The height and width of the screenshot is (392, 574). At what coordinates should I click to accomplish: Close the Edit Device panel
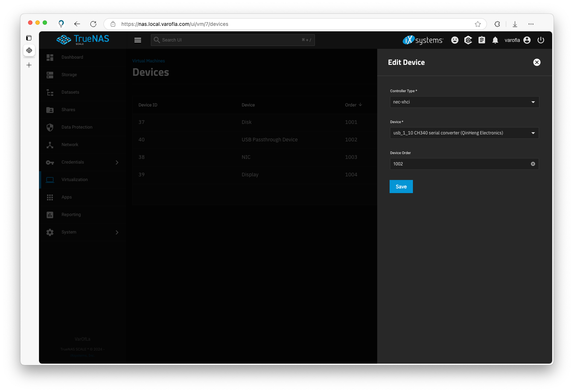(x=537, y=62)
